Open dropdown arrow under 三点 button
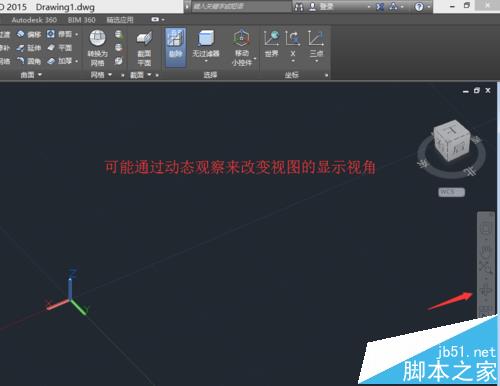Image resolution: width=500 pixels, height=386 pixels. pyautogui.click(x=316, y=61)
